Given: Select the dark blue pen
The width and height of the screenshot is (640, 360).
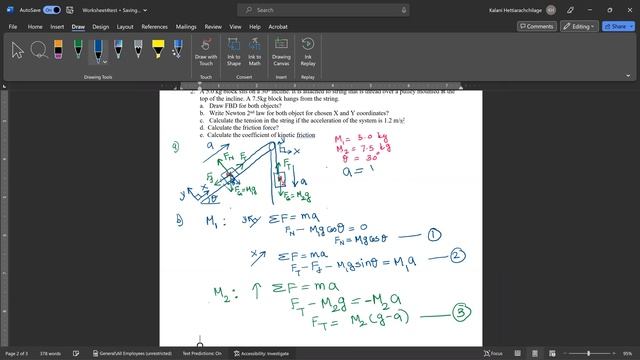Looking at the screenshot, I should pos(98,51).
